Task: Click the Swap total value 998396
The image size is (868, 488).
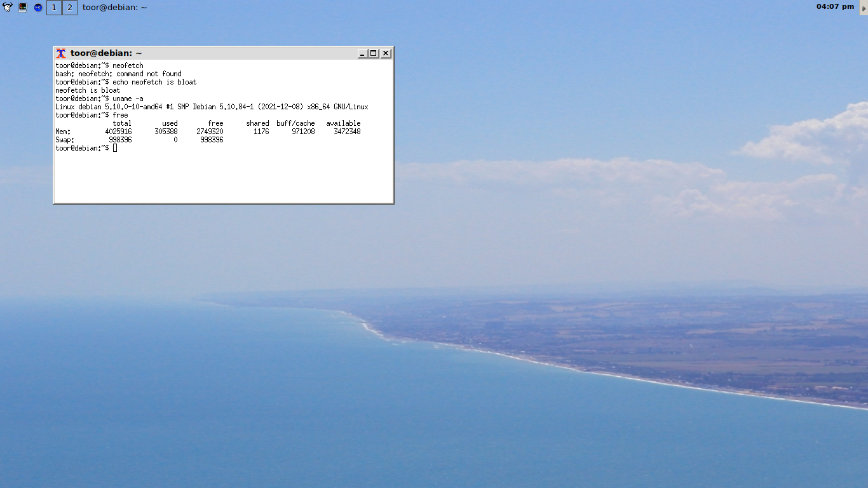Action: click(120, 140)
